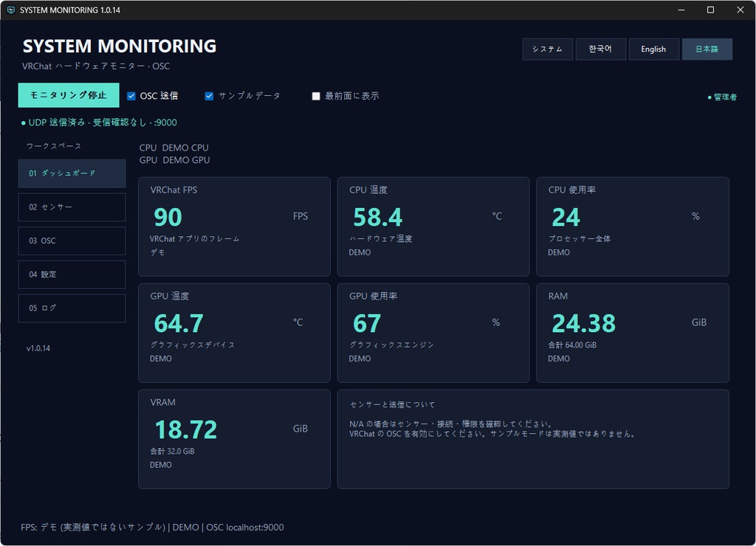
Task: Click the GPU 温度 value 64.7
Action: (x=179, y=323)
